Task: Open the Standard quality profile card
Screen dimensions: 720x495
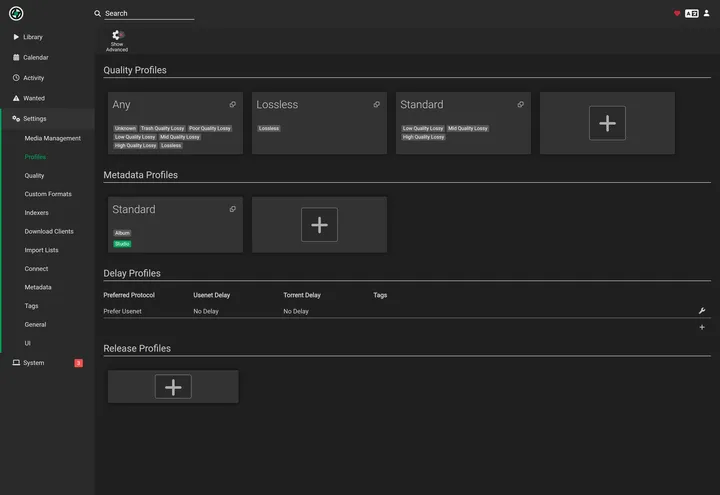Action: (x=463, y=123)
